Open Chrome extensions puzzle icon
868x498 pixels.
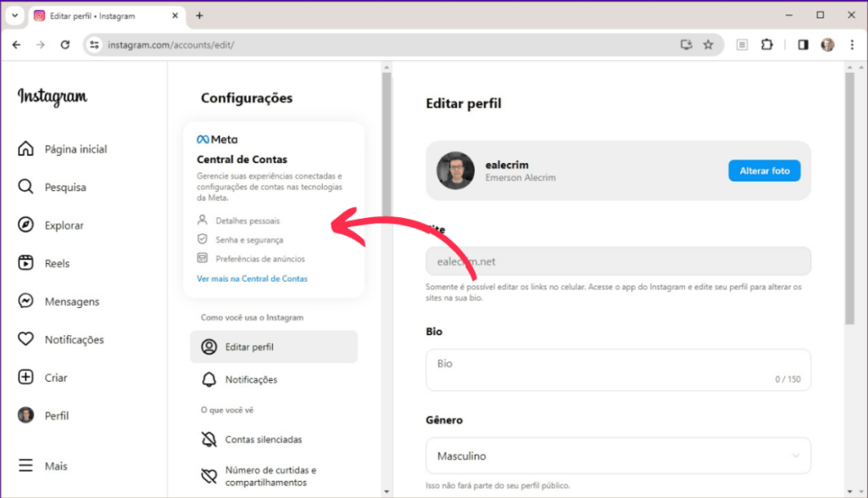(x=766, y=45)
